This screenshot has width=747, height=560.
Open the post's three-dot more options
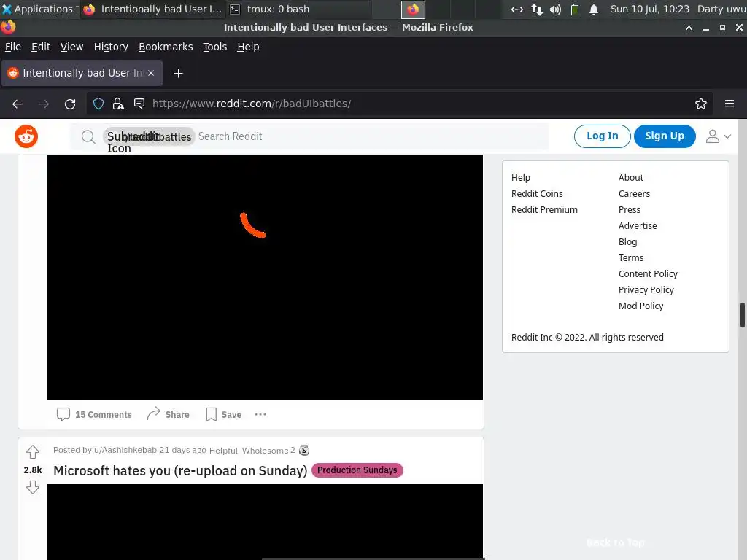[260, 414]
